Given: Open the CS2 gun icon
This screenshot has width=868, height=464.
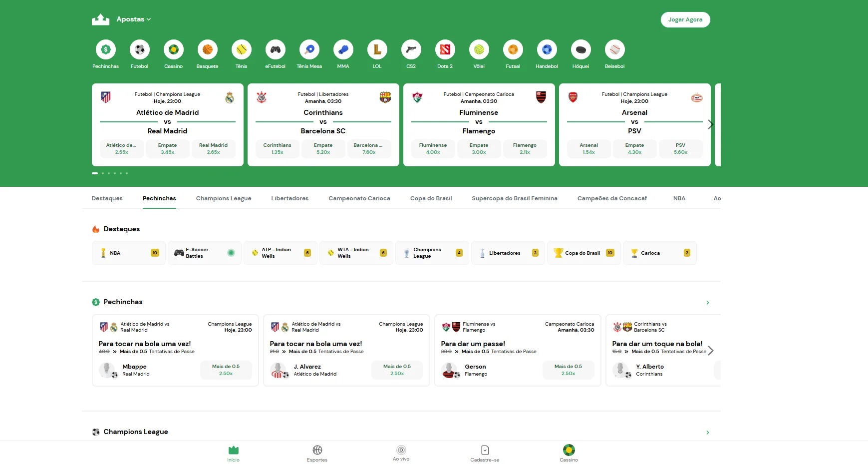Looking at the screenshot, I should (x=411, y=49).
